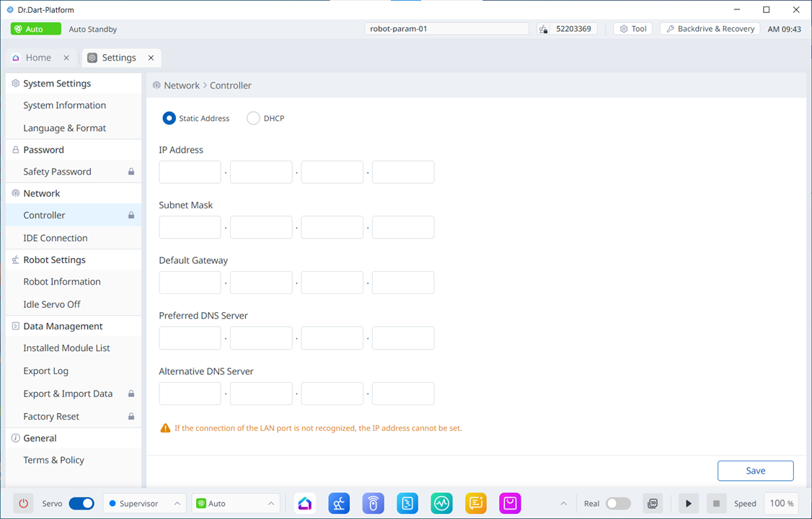812x519 pixels.
Task: Expand the module dock chevron arrow
Action: point(563,503)
